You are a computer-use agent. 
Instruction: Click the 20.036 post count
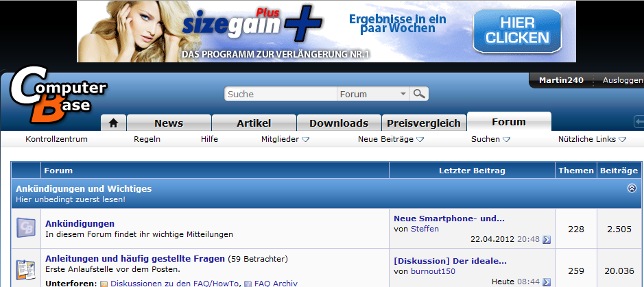pyautogui.click(x=619, y=271)
